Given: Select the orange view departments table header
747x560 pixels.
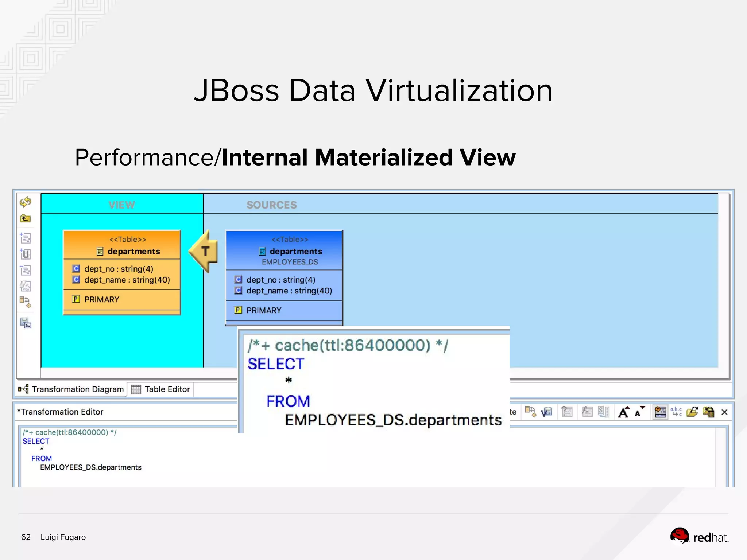Looking at the screenshot, I should coord(122,245).
